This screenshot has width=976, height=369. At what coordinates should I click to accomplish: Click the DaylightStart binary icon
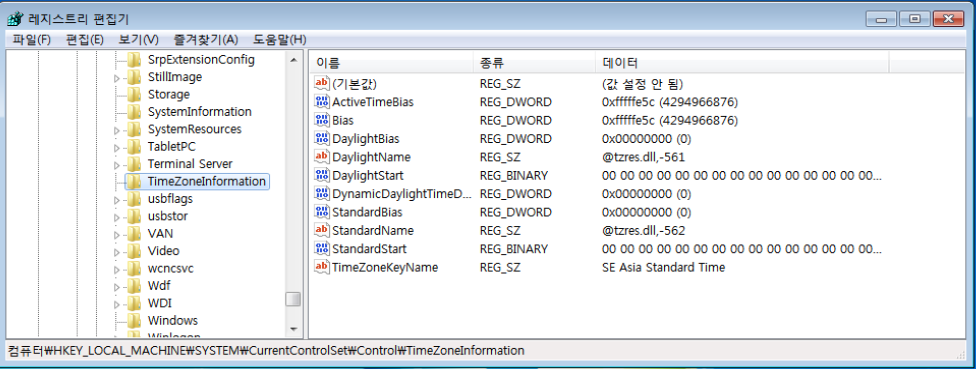point(322,175)
